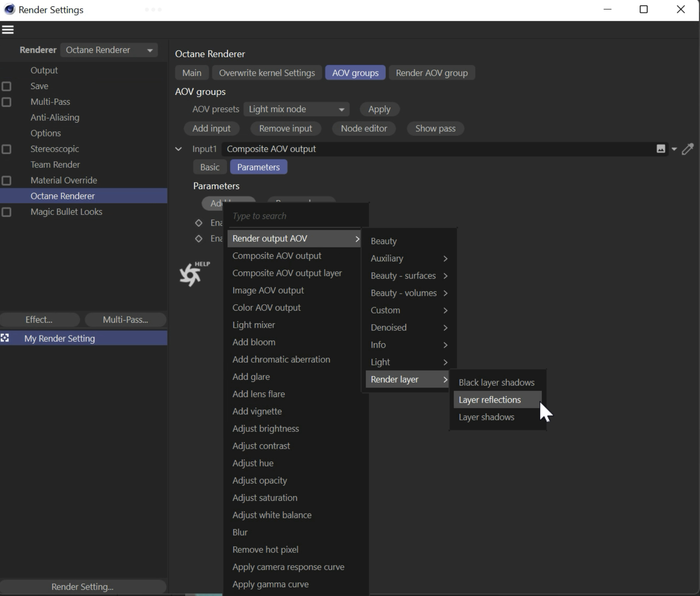Select Layer reflections from the submenu
Screen dimensions: 700x596
[497, 400]
